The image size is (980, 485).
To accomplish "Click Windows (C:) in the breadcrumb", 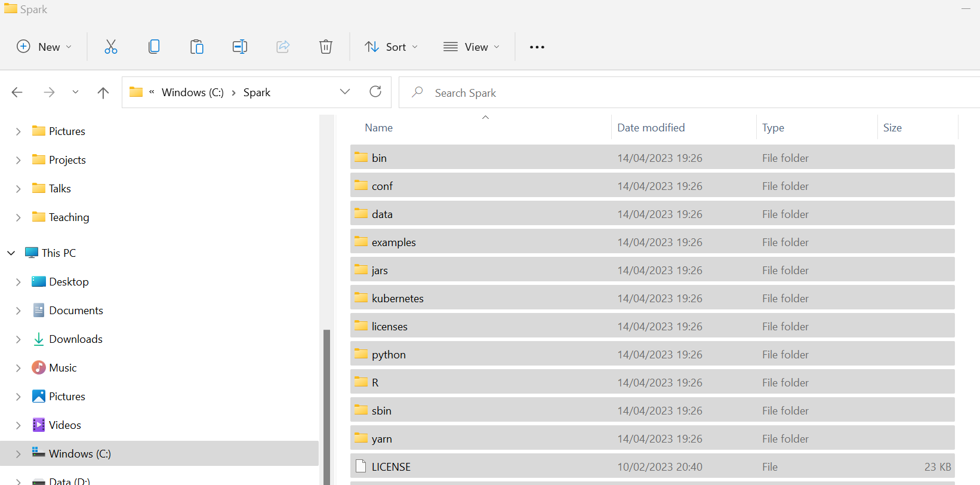I will click(193, 93).
